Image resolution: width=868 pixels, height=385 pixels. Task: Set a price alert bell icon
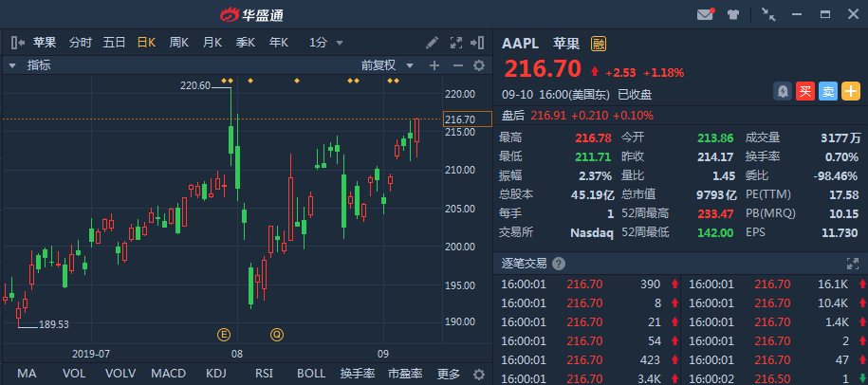(x=783, y=91)
